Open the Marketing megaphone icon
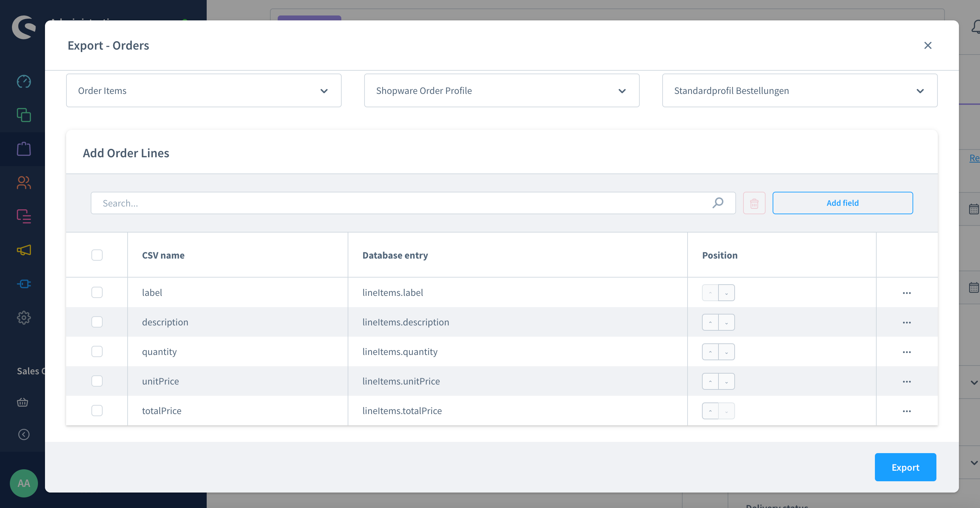This screenshot has width=980, height=508. point(24,250)
